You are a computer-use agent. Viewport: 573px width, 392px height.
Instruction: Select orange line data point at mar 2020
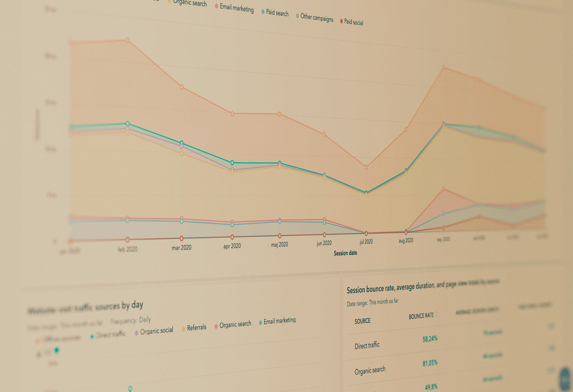(x=182, y=87)
